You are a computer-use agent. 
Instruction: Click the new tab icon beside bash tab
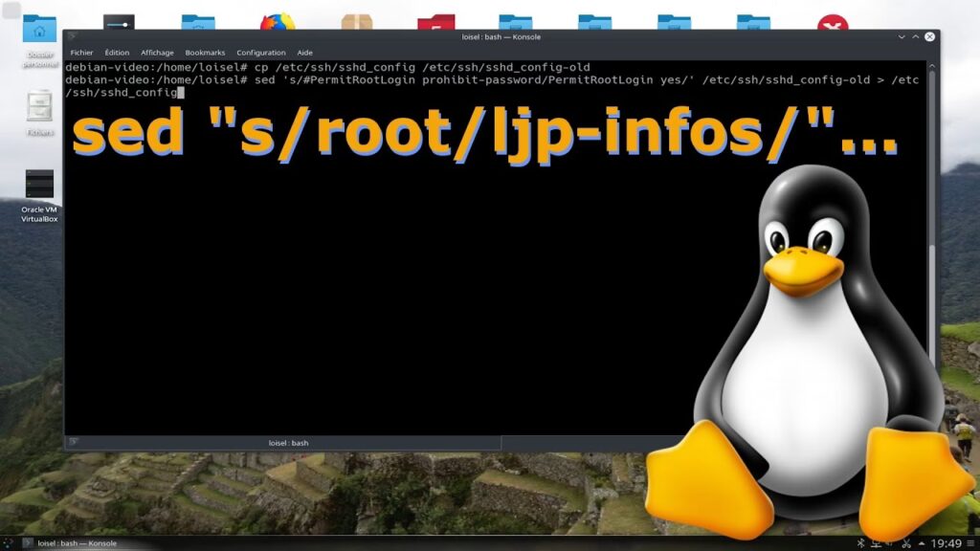74,443
